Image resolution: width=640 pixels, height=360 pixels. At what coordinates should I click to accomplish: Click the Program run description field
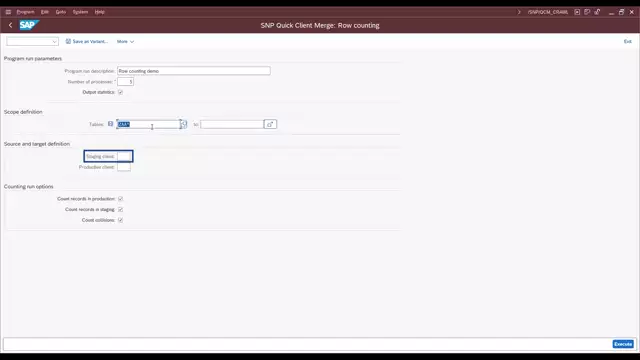coord(193,71)
